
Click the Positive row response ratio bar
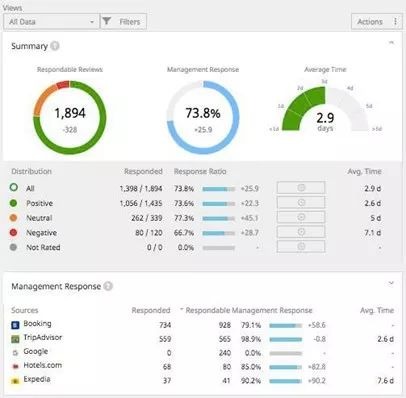[219, 204]
